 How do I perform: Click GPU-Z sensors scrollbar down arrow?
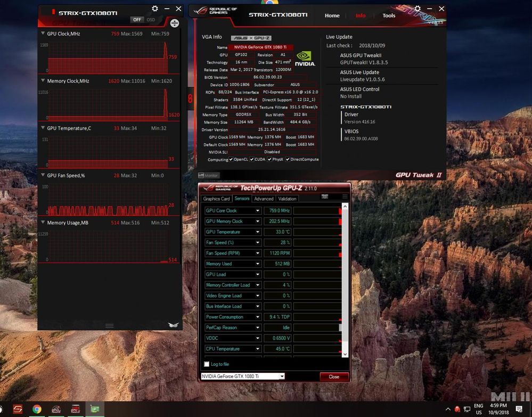(x=345, y=354)
